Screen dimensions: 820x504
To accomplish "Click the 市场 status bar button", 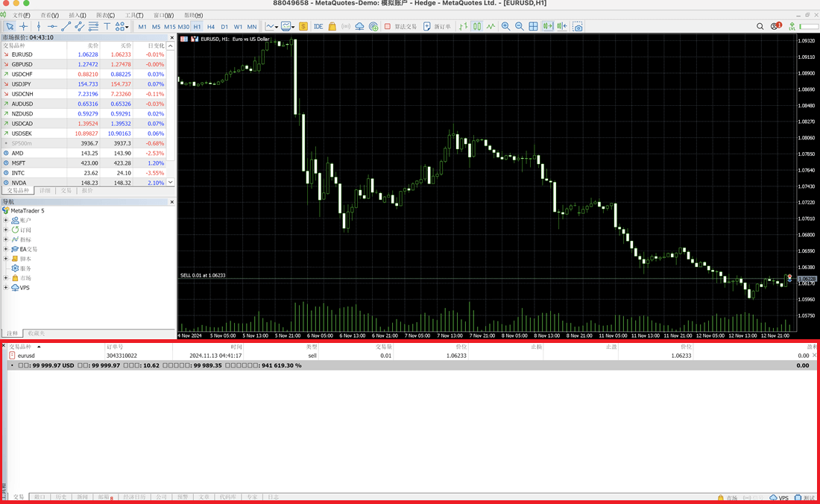I will [x=728, y=498].
